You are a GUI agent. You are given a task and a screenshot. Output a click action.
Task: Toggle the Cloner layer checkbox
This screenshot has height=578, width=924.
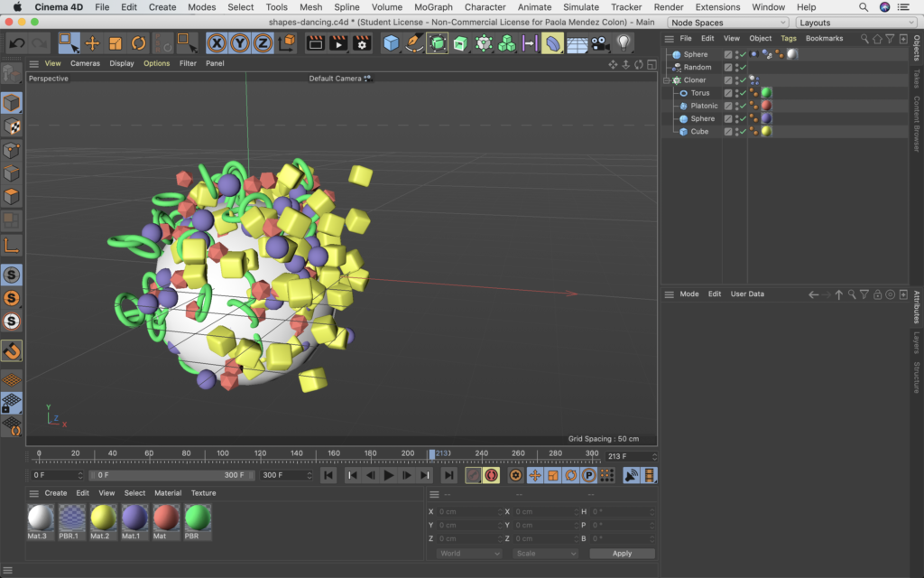(728, 80)
